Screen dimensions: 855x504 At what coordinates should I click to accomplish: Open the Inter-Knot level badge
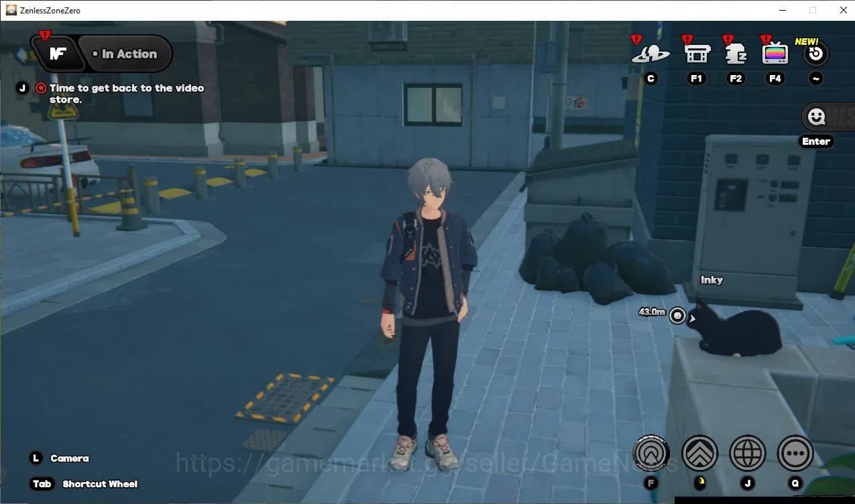click(x=58, y=54)
